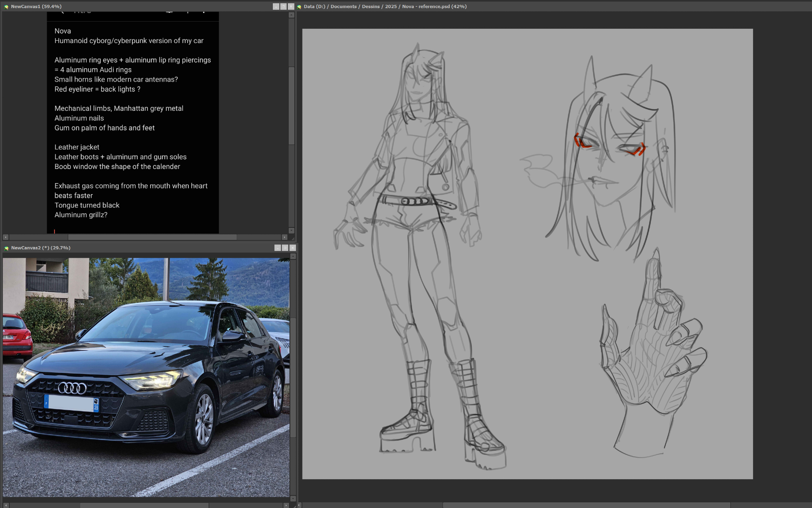Click scroll-left arrow in NewCanvas1
Screen dimensions: 812x508
point(6,237)
